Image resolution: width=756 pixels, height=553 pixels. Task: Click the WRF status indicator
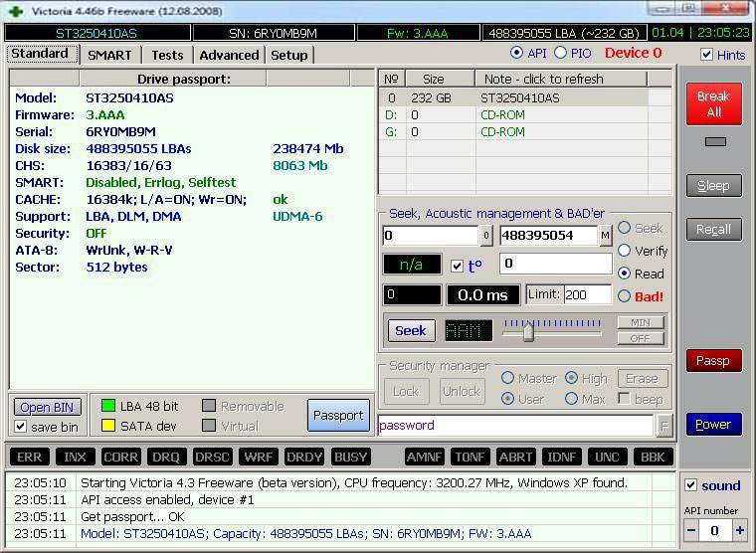259,458
